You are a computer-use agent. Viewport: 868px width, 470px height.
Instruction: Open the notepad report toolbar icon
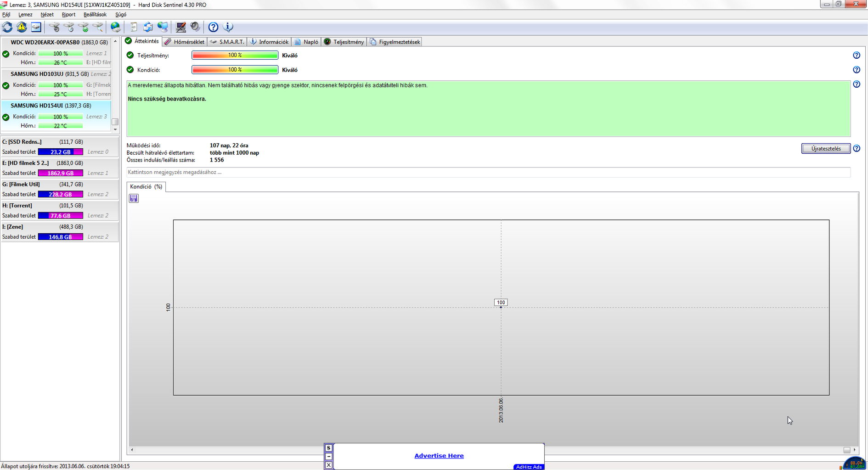(133, 27)
